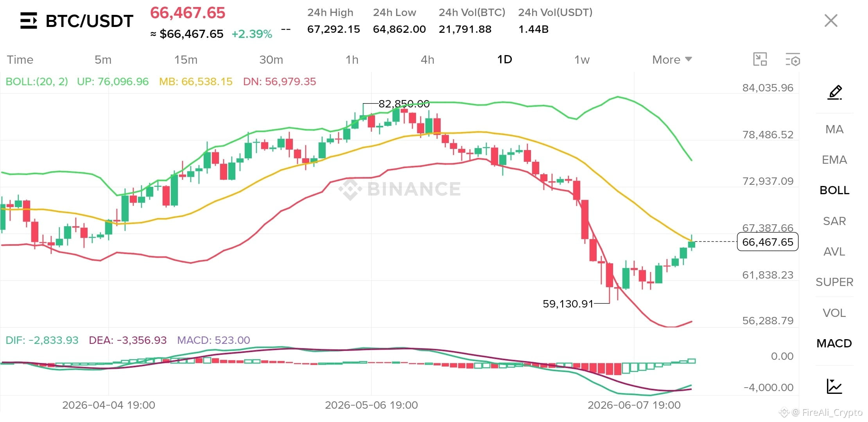868x422 pixels.
Task: Click the BTC/USDT pair name
Action: tap(90, 21)
